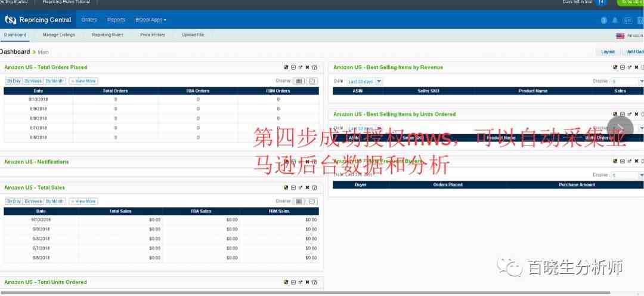Click the Product Name header in Revenue gadget
The height and width of the screenshot is (296, 644).
[532, 91]
